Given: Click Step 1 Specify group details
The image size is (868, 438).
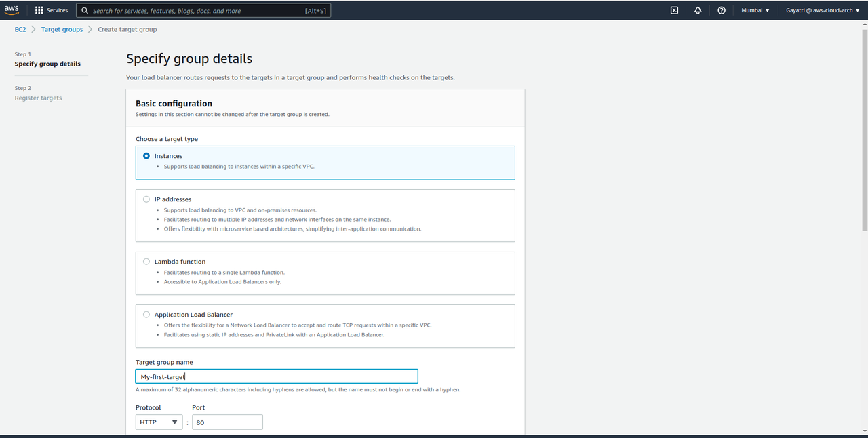Looking at the screenshot, I should point(47,64).
